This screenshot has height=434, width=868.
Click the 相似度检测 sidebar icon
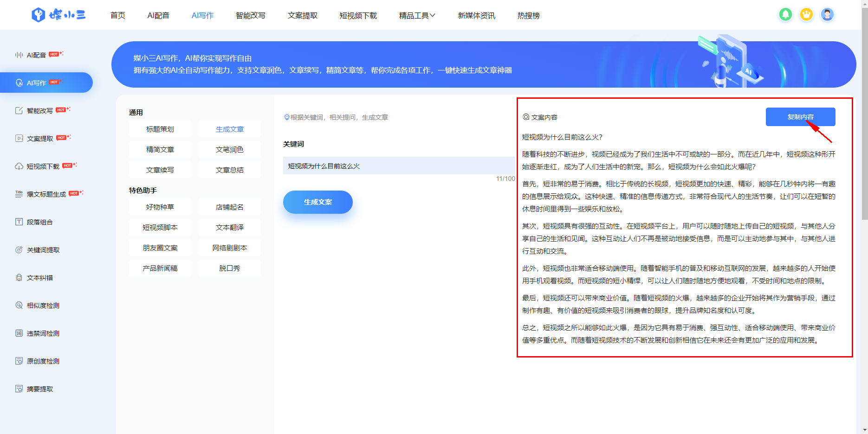pos(19,305)
